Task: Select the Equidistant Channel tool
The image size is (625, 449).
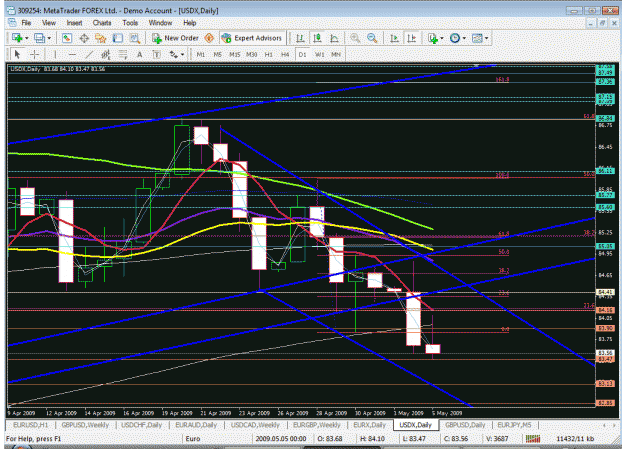Action: click(x=106, y=54)
